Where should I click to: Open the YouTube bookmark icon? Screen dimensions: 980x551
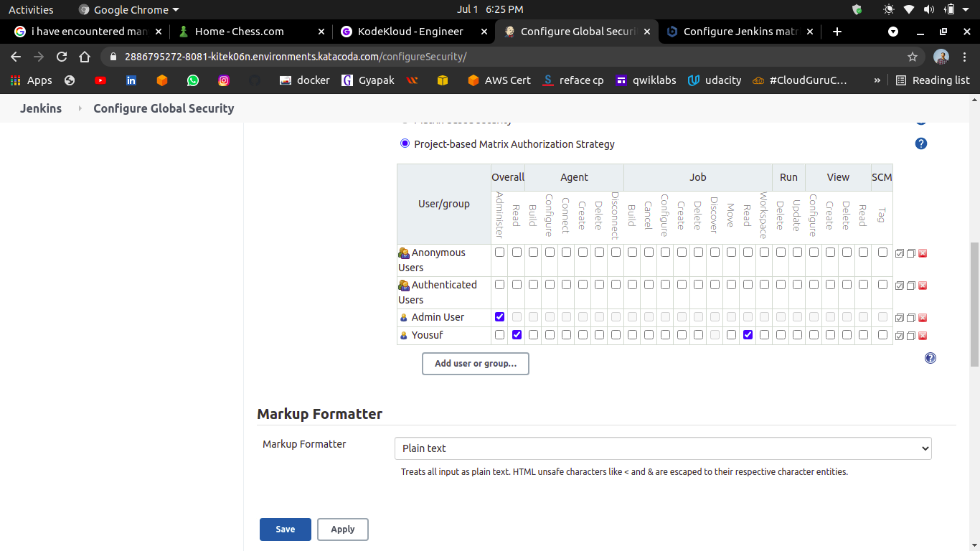click(x=100, y=80)
